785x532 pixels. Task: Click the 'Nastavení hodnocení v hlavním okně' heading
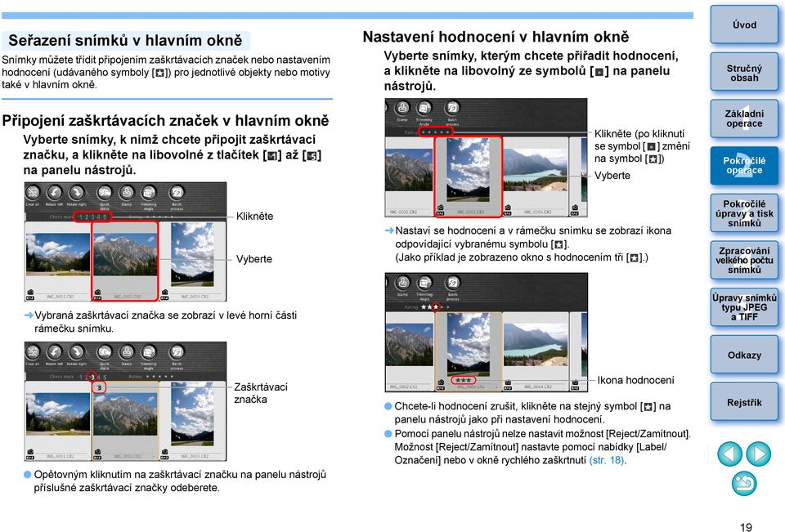(496, 37)
